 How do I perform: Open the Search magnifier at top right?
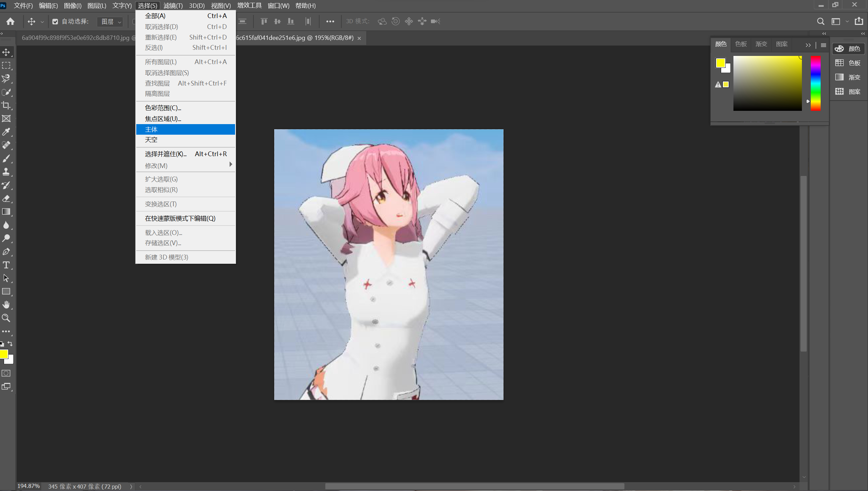(821, 21)
